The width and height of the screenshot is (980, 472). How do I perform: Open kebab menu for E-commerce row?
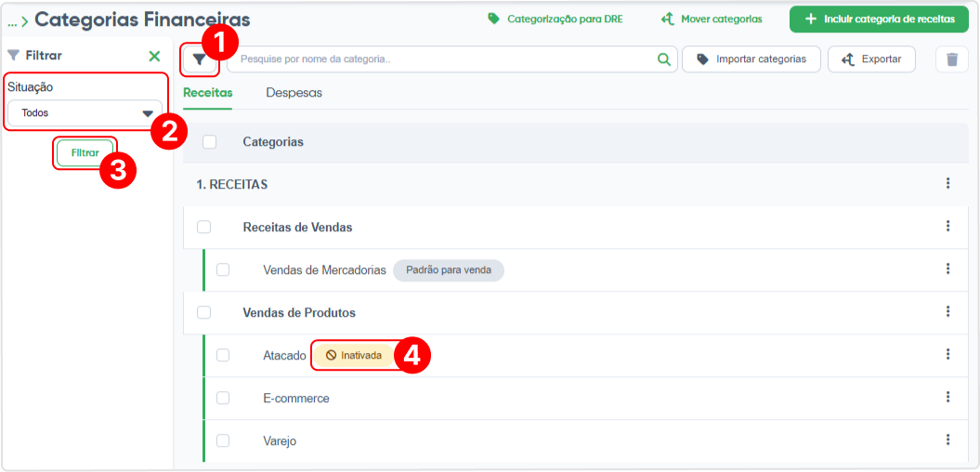(948, 397)
